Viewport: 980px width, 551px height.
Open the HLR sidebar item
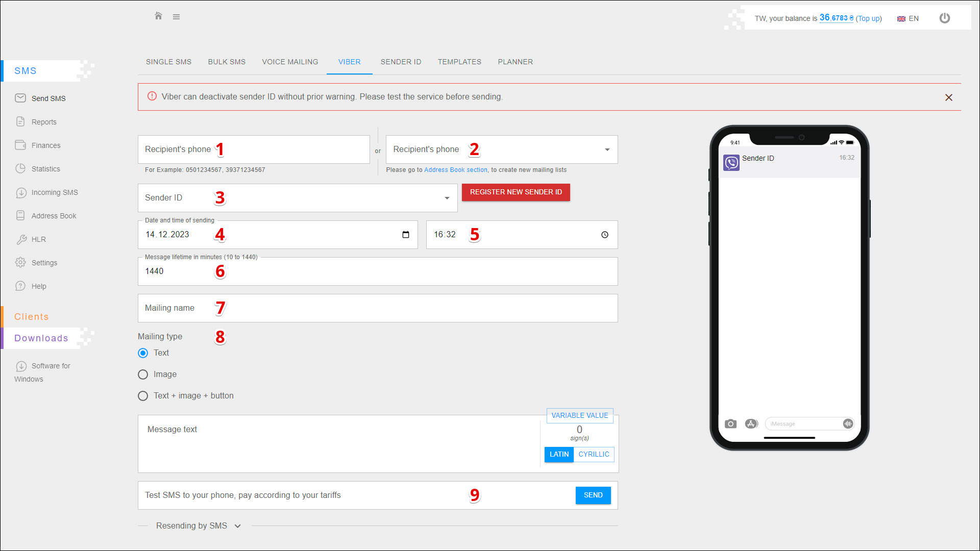[38, 239]
